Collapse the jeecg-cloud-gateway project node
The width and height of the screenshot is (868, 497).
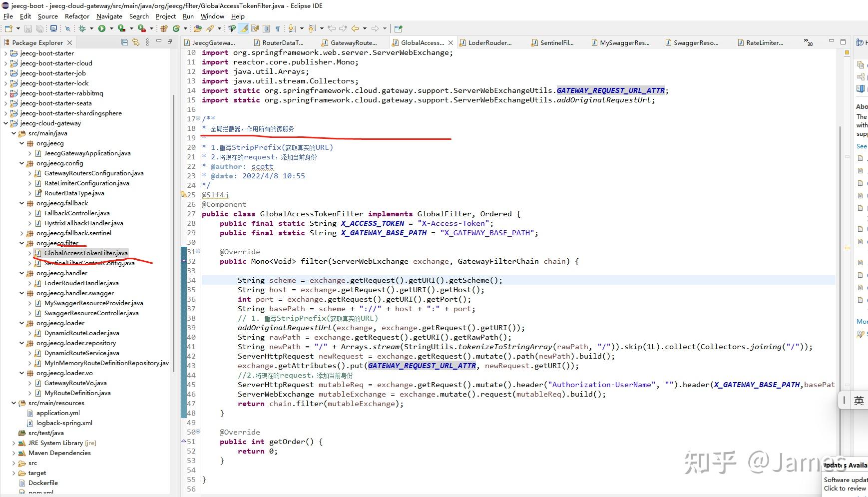(x=5, y=123)
